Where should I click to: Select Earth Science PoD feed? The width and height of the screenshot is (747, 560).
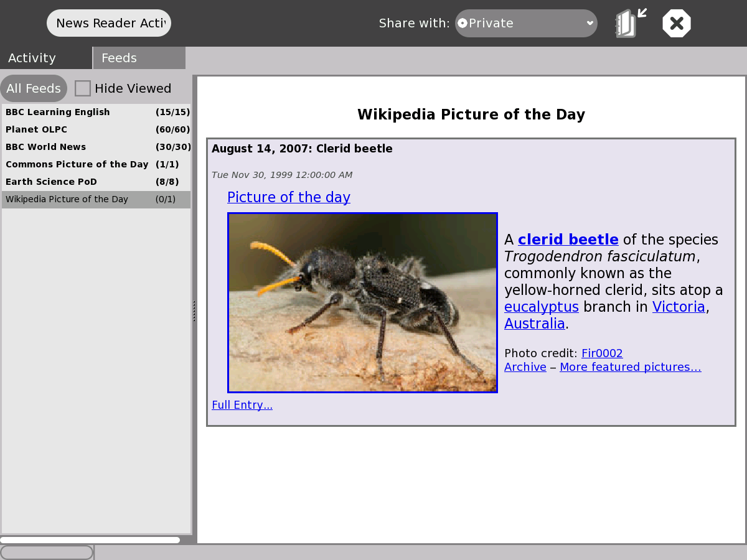coord(52,182)
